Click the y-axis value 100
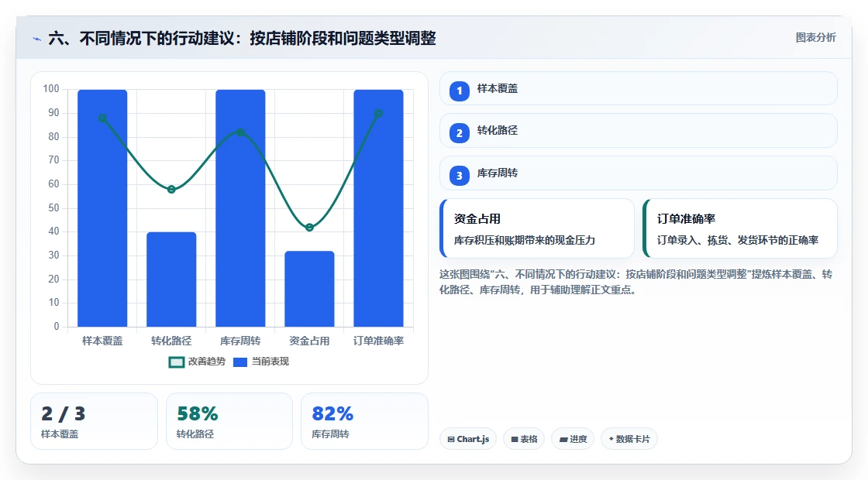The image size is (868, 480). pos(51,89)
